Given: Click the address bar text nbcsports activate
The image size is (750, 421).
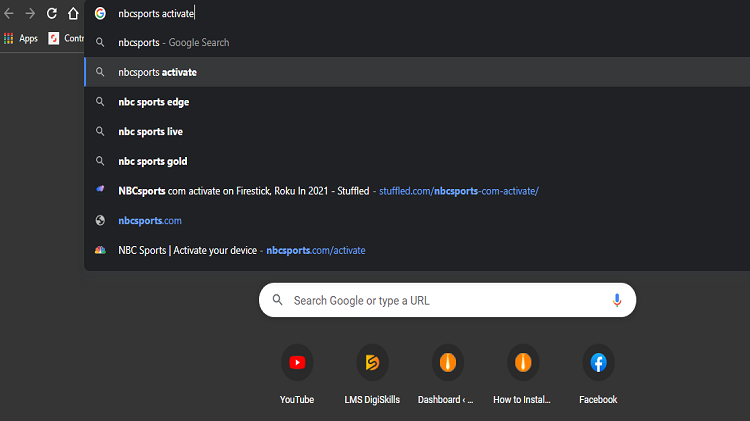Looking at the screenshot, I should click(x=156, y=13).
